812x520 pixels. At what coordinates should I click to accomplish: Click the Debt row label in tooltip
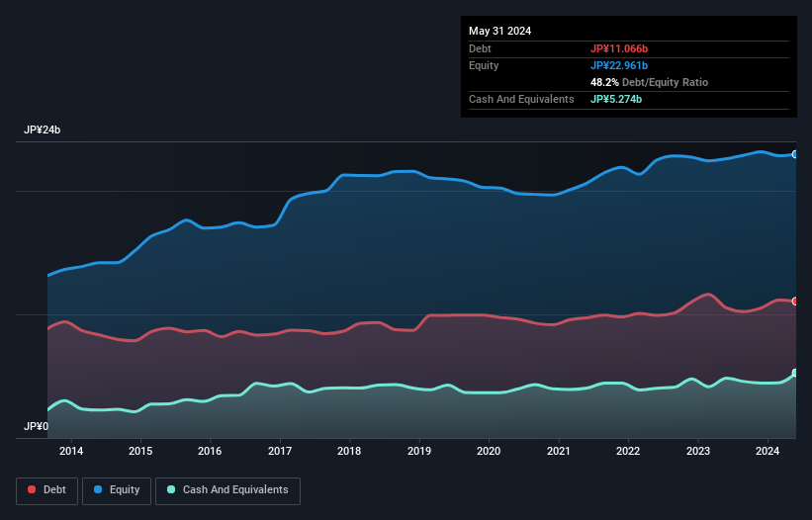click(x=480, y=48)
